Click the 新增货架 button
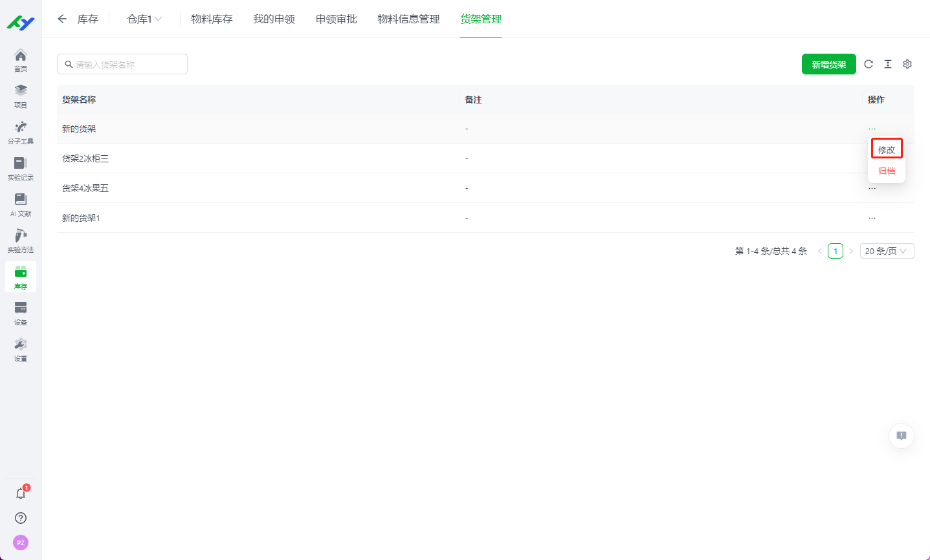 coord(828,64)
